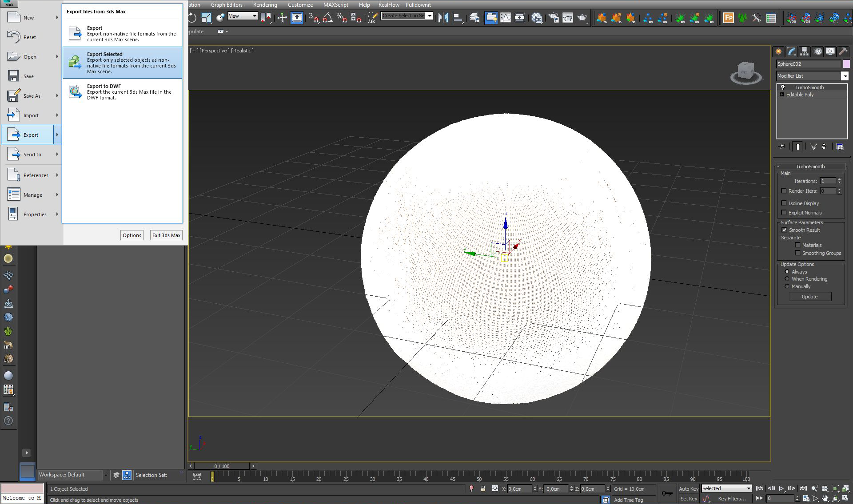Click Remove Modifier trash icon
This screenshot has height=504, width=853.
825,147
